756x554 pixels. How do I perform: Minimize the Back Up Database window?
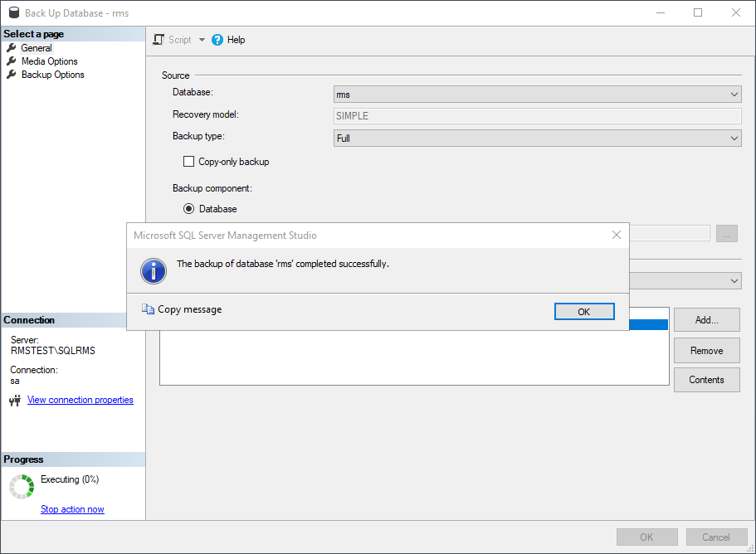point(661,12)
